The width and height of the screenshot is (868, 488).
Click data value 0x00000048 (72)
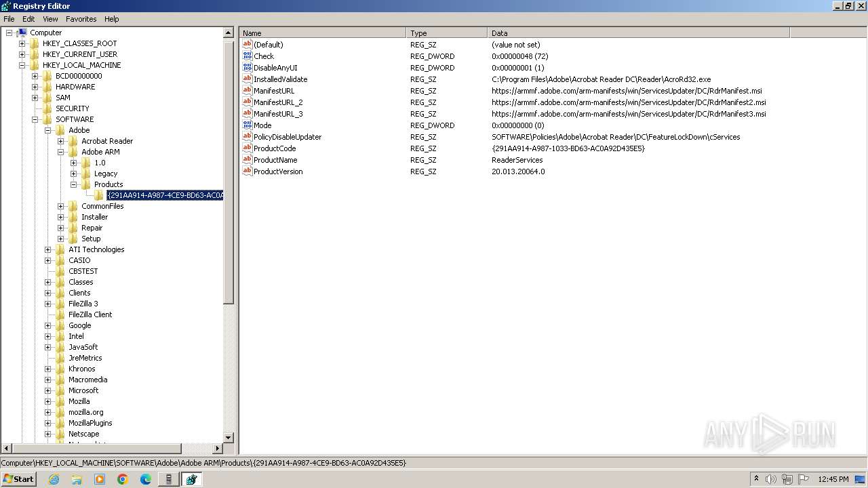(x=519, y=56)
